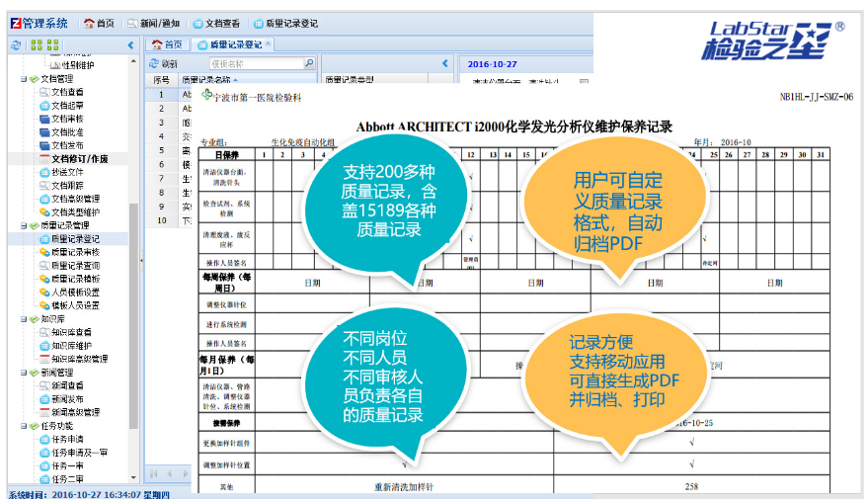Viewport: 868px width, 504px height.
Task: Click the 文档跟踪 magnifier icon in the tree
Action: tap(44, 186)
